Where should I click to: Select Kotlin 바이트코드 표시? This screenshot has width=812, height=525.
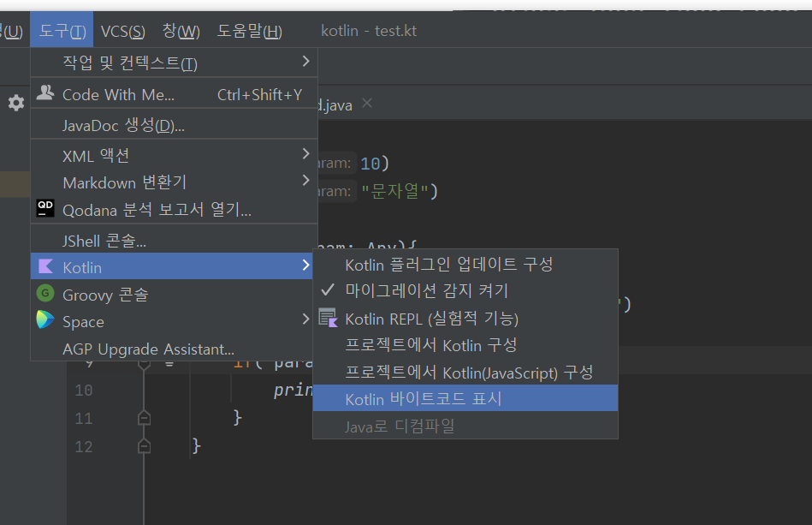click(465, 398)
